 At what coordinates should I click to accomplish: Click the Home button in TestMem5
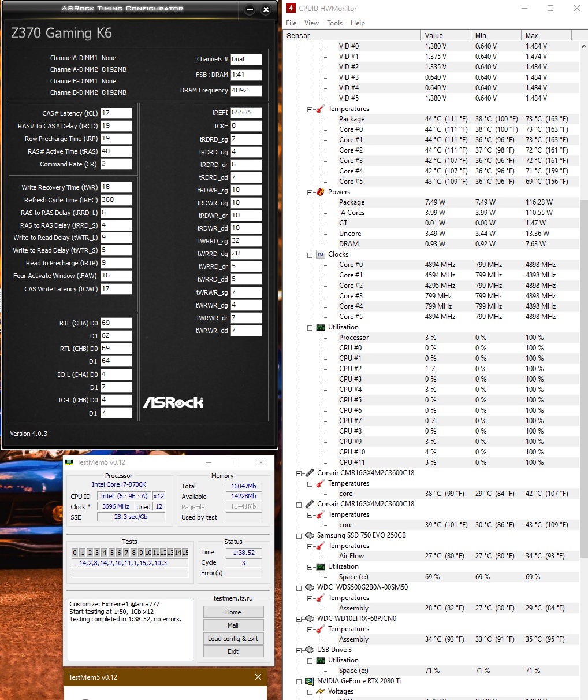233,612
